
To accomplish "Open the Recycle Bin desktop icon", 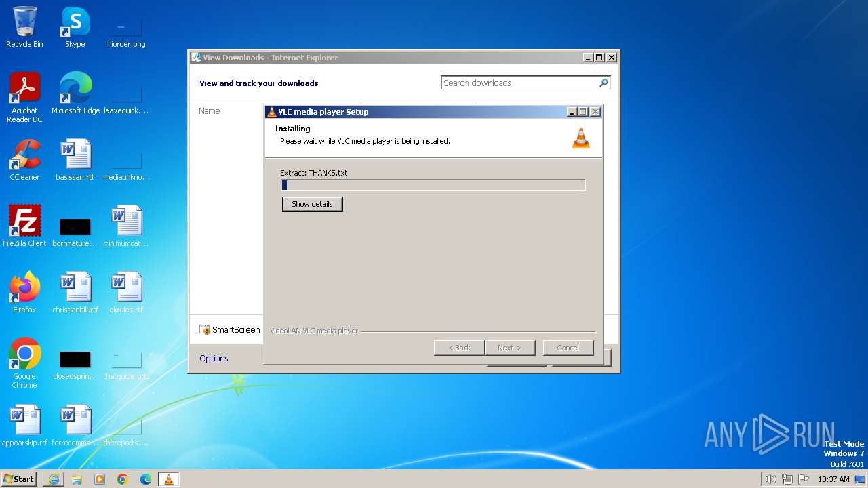I will click(24, 27).
